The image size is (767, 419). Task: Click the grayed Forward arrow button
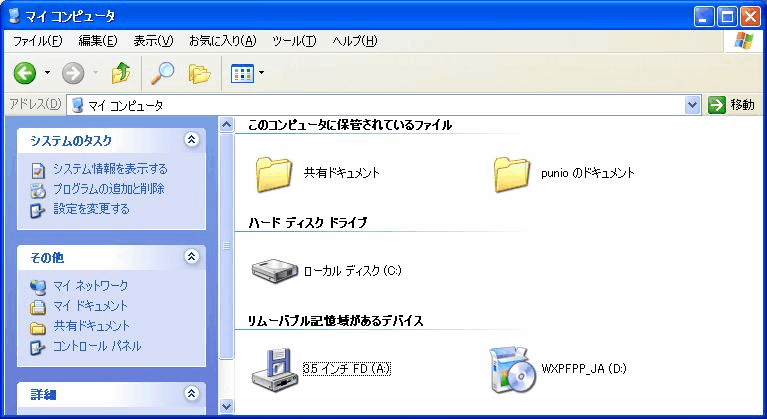[x=73, y=73]
